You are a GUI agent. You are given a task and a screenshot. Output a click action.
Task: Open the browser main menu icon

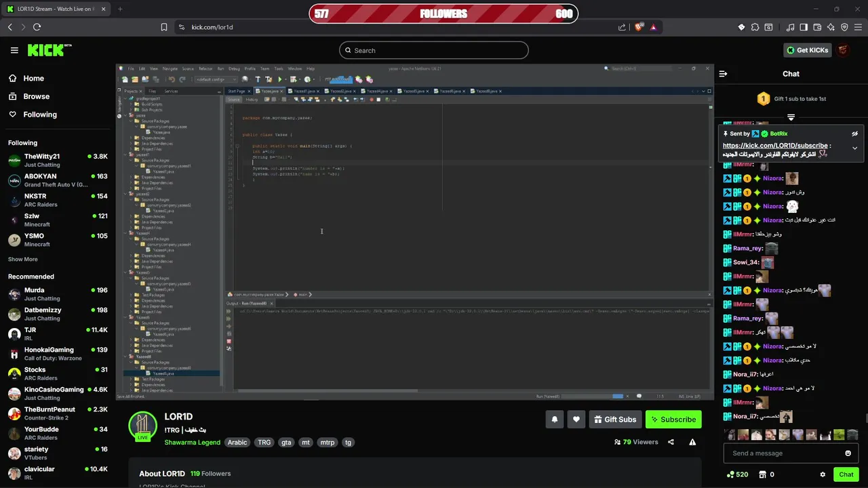pos(858,27)
